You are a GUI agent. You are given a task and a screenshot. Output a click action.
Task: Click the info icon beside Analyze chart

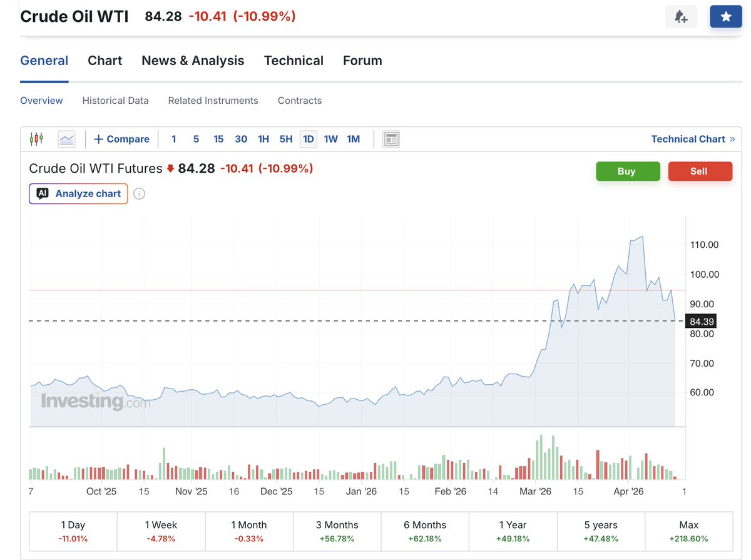tap(140, 194)
